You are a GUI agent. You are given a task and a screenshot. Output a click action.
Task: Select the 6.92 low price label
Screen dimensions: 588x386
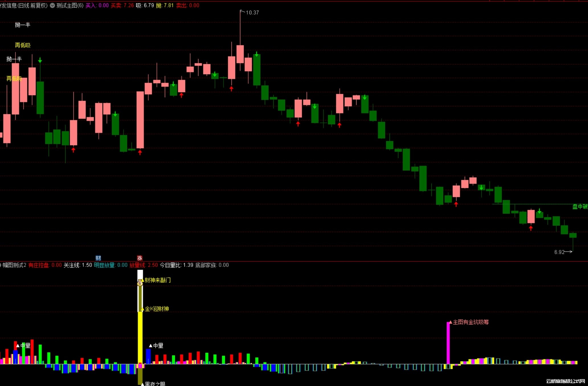(x=559, y=252)
